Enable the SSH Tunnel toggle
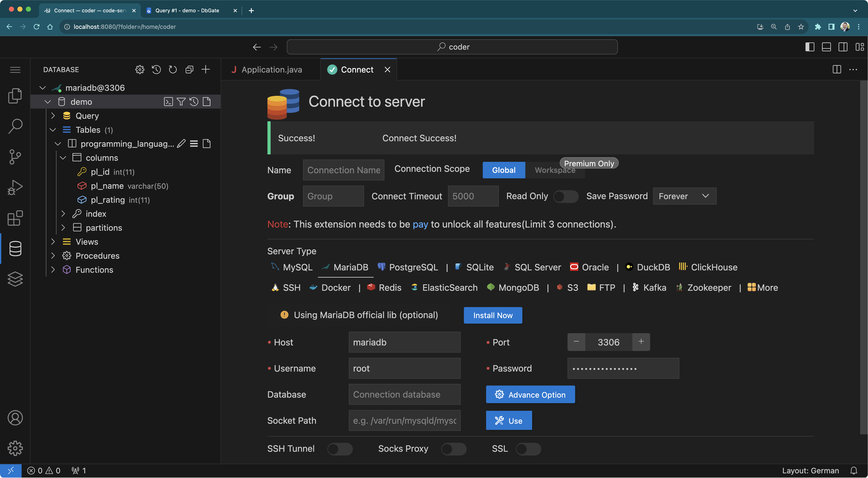The image size is (868, 478). [340, 449]
